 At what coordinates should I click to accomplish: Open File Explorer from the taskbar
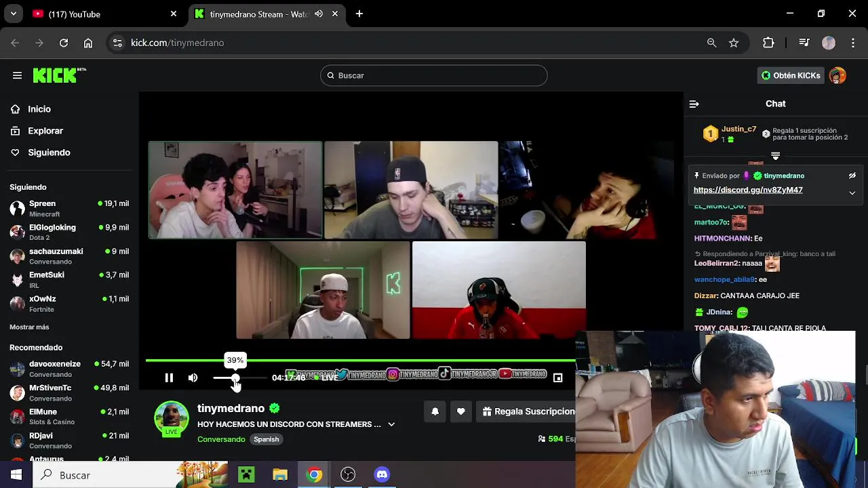click(x=280, y=475)
